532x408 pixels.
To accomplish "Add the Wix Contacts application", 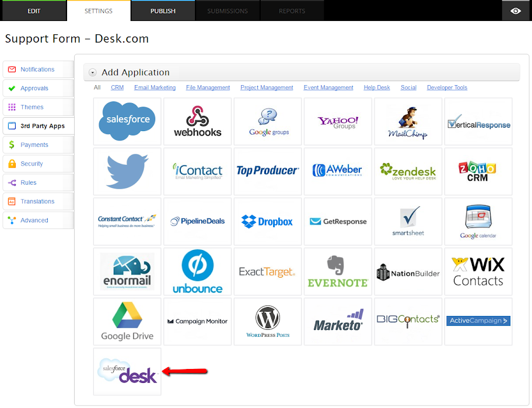I will click(x=478, y=272).
